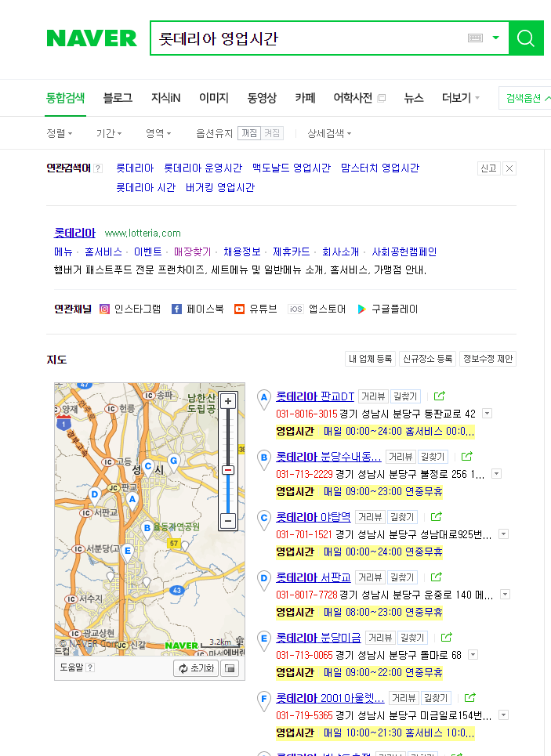Click share icon for 롯데리아 판교DT
The height and width of the screenshot is (756, 551).
(439, 396)
